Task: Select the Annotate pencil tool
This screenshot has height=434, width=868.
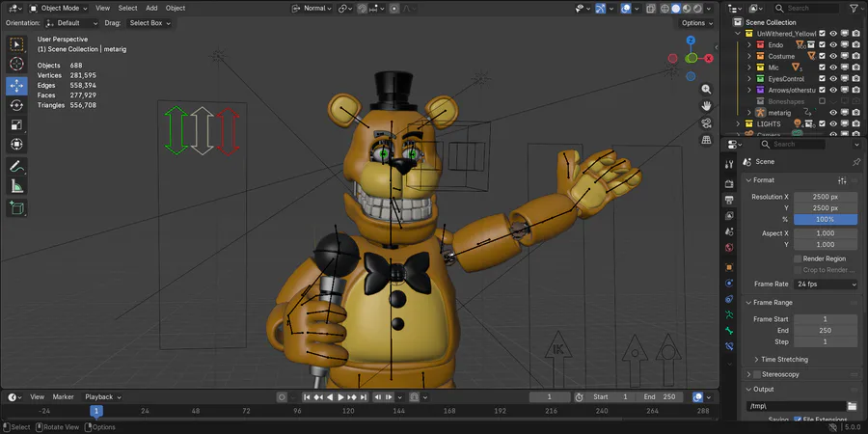Action: click(x=16, y=166)
